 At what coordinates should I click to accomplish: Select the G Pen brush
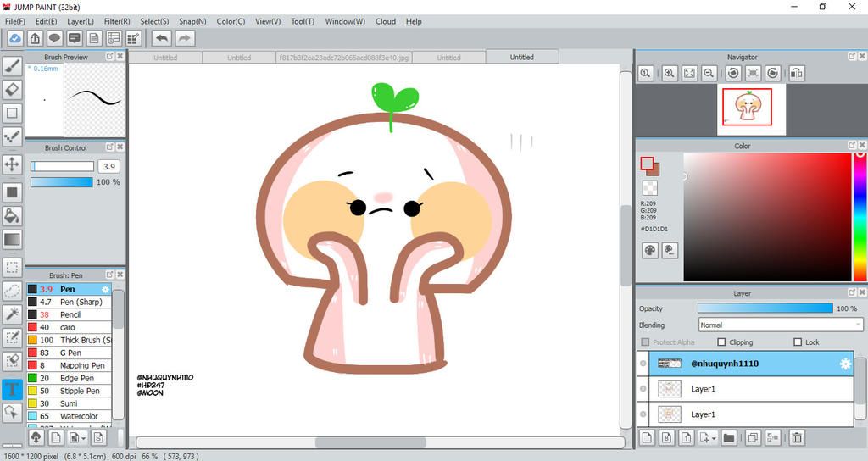tap(70, 353)
